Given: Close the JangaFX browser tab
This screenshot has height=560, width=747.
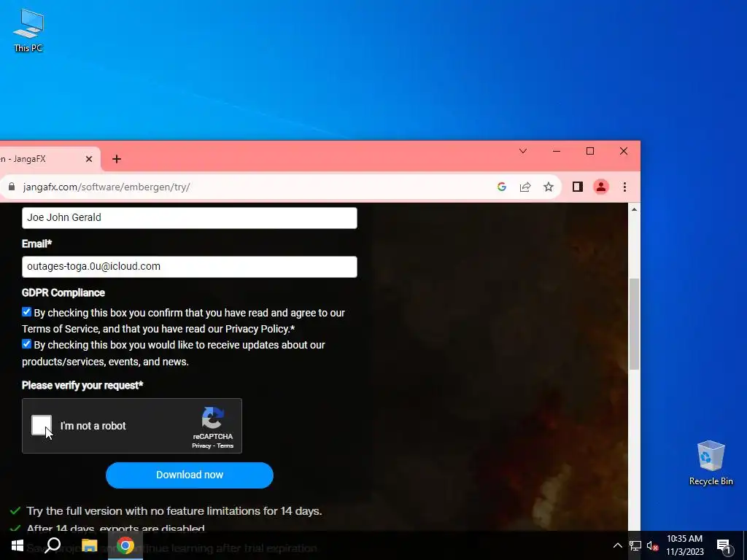Looking at the screenshot, I should coord(88,159).
